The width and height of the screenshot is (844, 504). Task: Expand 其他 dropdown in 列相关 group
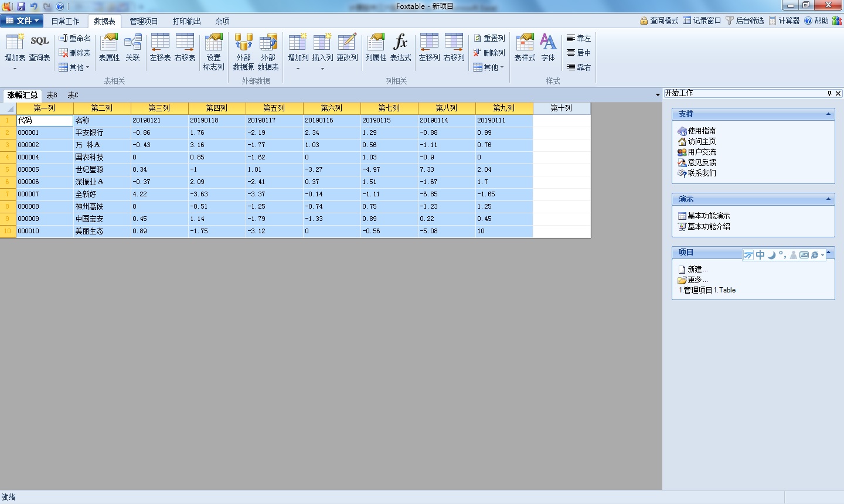tap(489, 67)
